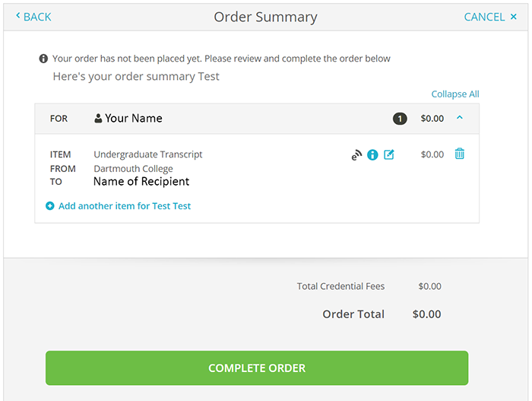Image resolution: width=532 pixels, height=401 pixels.
Task: Collapse the Your Name section with the chevron
Action: point(460,118)
